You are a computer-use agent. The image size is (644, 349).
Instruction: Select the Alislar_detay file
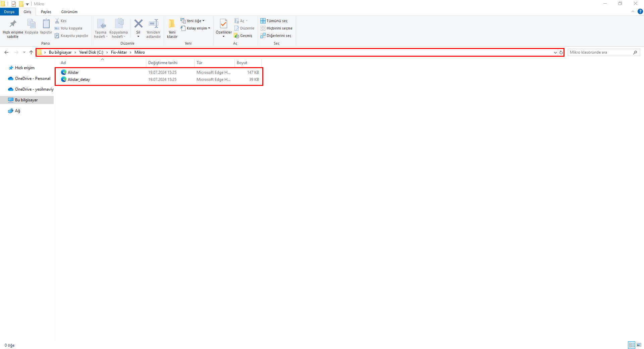click(79, 80)
